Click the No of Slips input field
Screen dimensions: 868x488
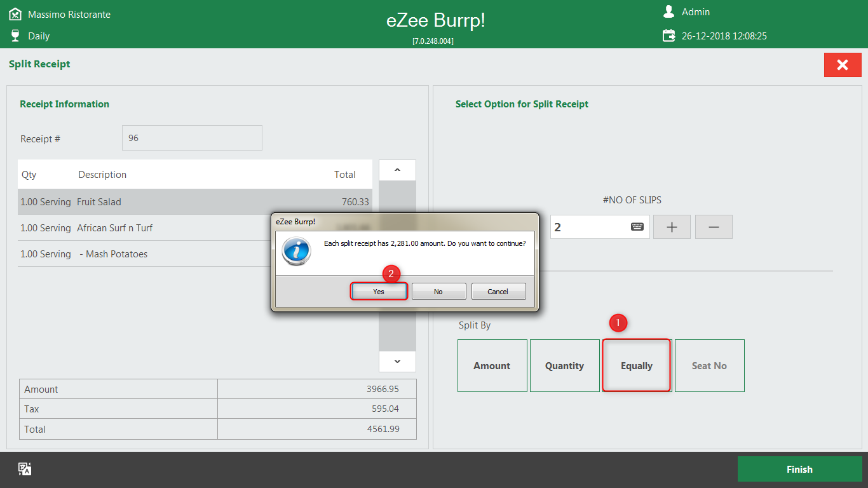click(x=600, y=227)
